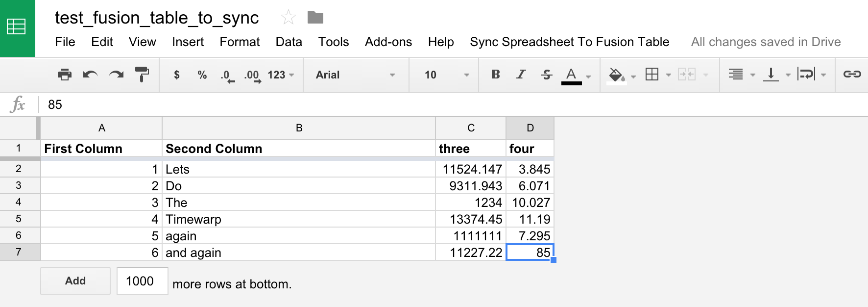Open the font size 10 dropdown
The image size is (868, 307).
tap(446, 75)
